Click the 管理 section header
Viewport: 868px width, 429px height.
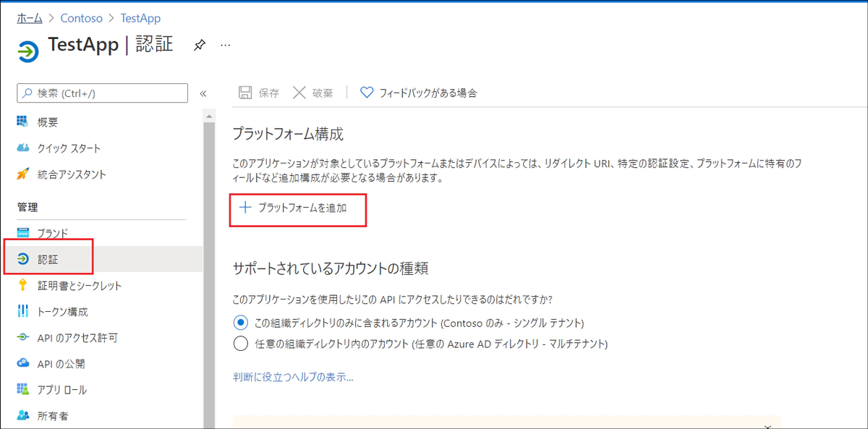27,207
